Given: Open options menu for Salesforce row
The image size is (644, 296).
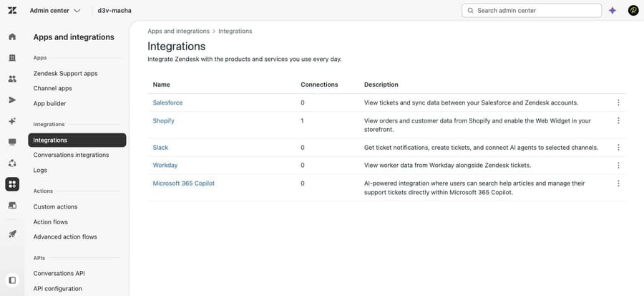Looking at the screenshot, I should coord(618,102).
